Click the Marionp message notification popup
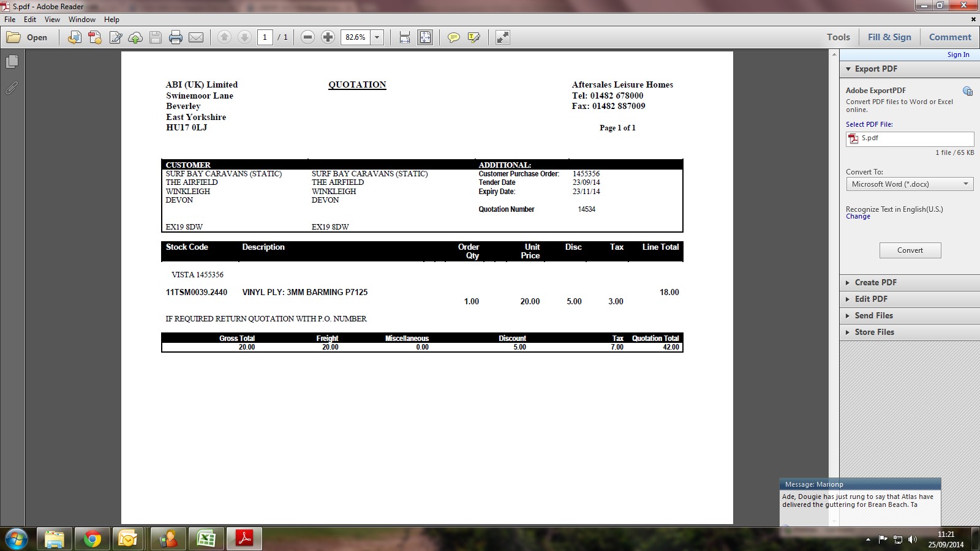Viewport: 980px width, 551px height. (x=860, y=501)
